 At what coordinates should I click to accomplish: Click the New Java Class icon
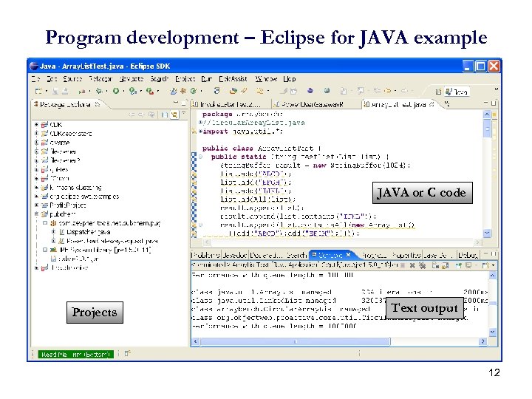[193, 91]
